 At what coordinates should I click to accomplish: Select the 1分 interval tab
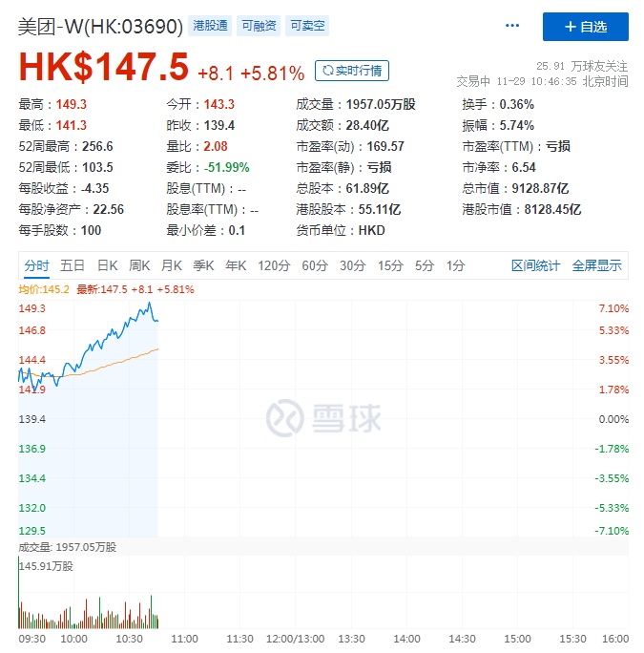click(x=455, y=265)
